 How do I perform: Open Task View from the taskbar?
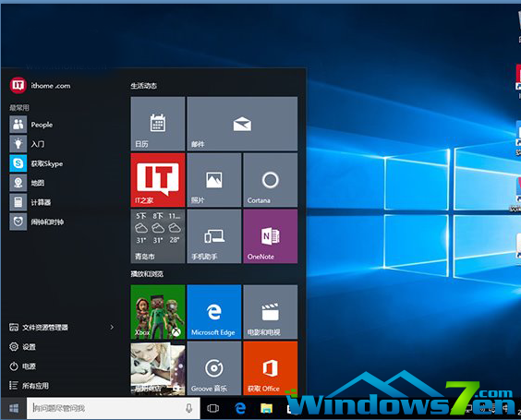point(212,408)
